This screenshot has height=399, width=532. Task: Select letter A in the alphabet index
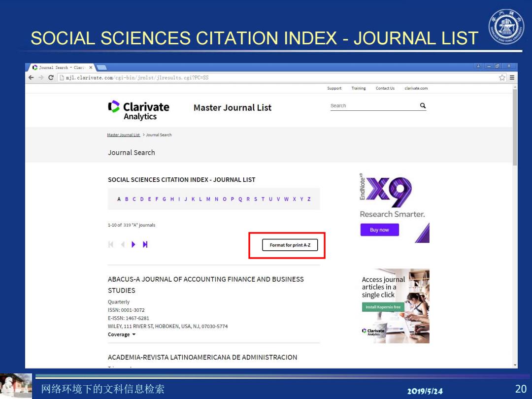pos(119,199)
